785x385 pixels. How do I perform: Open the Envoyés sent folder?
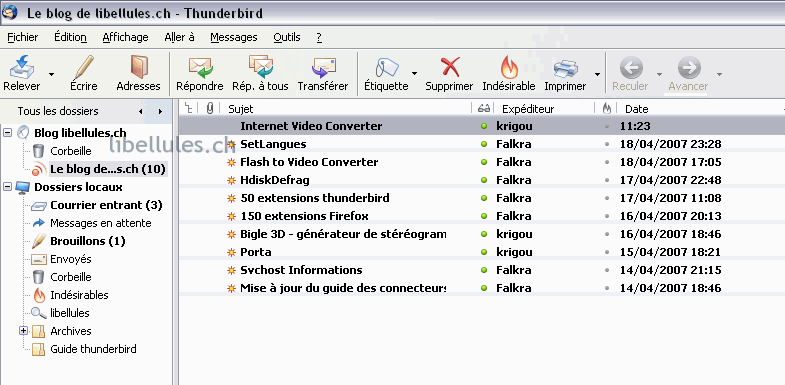coord(71,259)
